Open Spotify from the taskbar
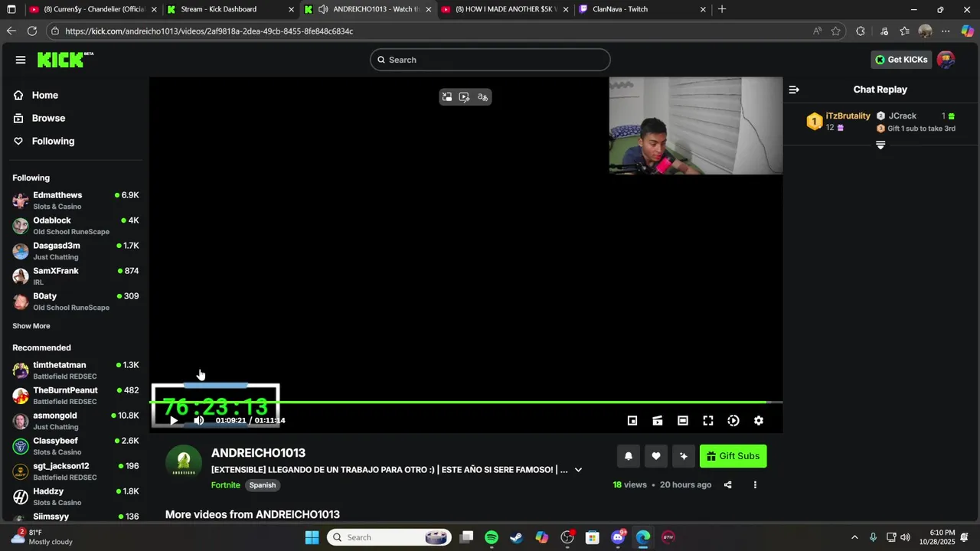 492,537
